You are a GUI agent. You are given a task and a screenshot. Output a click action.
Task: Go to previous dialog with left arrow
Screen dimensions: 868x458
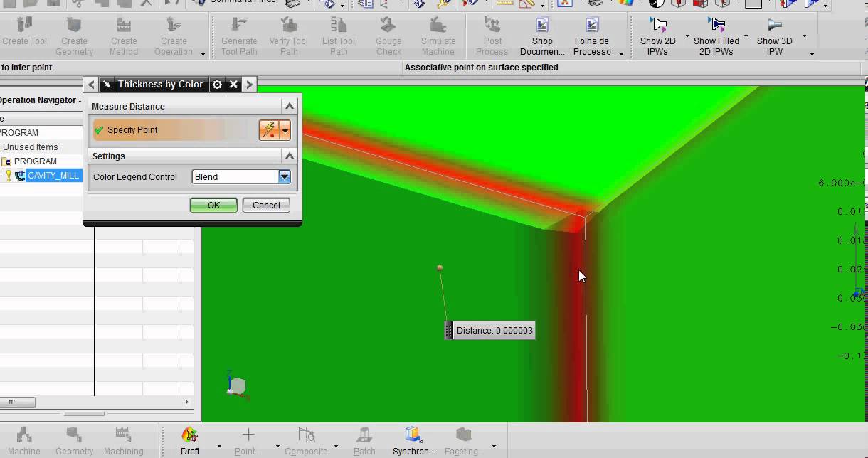click(91, 84)
